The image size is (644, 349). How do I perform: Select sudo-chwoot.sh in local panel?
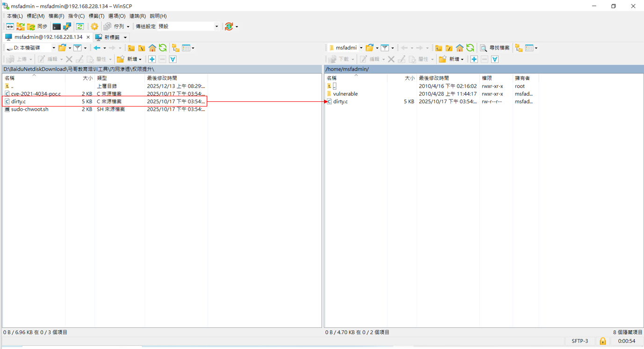30,109
